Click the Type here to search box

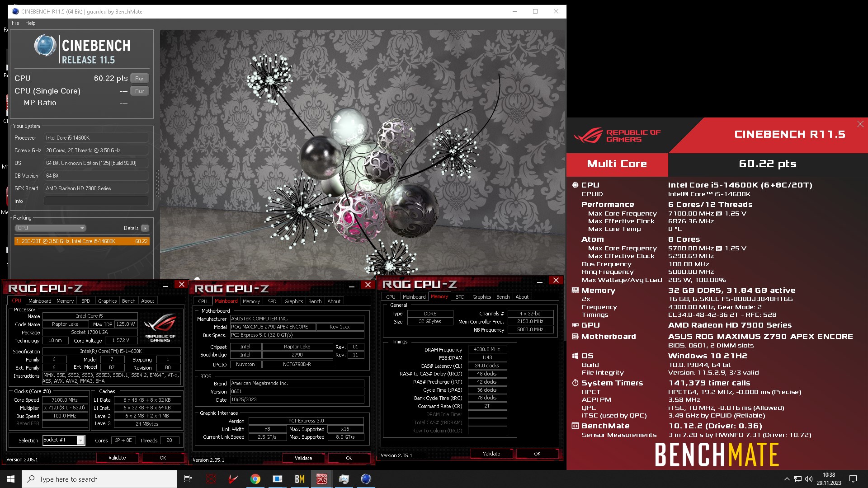click(x=99, y=479)
